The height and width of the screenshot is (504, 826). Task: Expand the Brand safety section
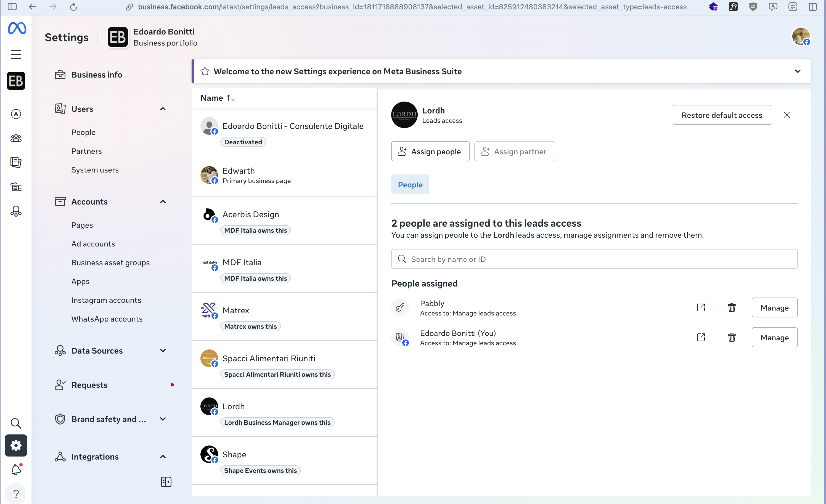click(x=163, y=419)
